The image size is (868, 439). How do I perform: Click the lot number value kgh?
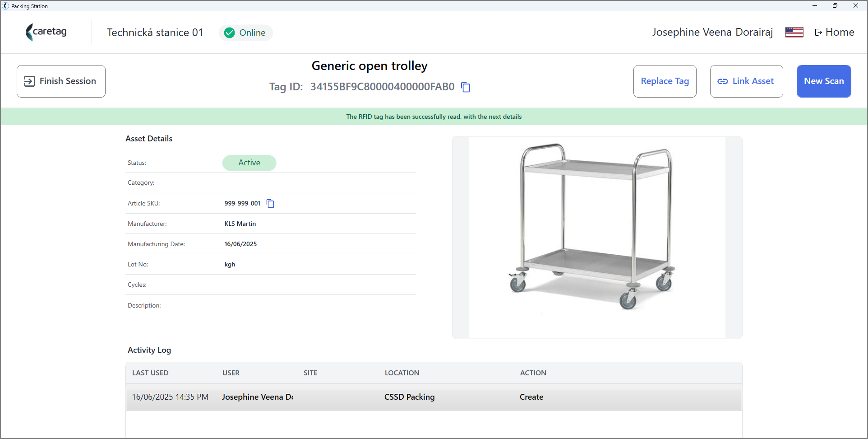coord(230,264)
